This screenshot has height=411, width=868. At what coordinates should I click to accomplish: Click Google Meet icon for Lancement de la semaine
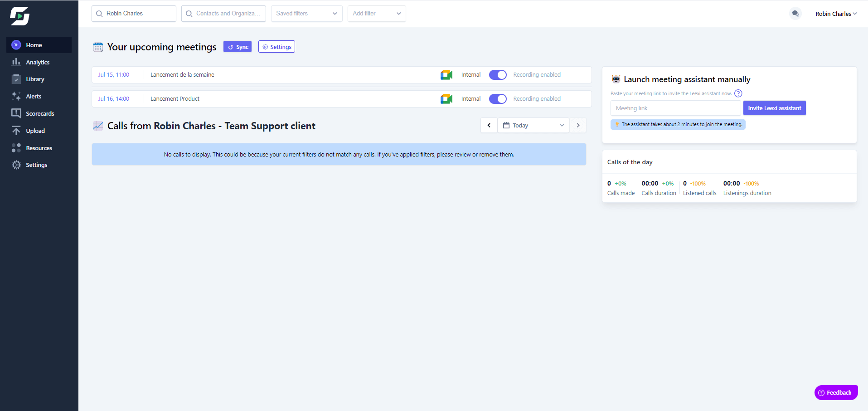446,75
